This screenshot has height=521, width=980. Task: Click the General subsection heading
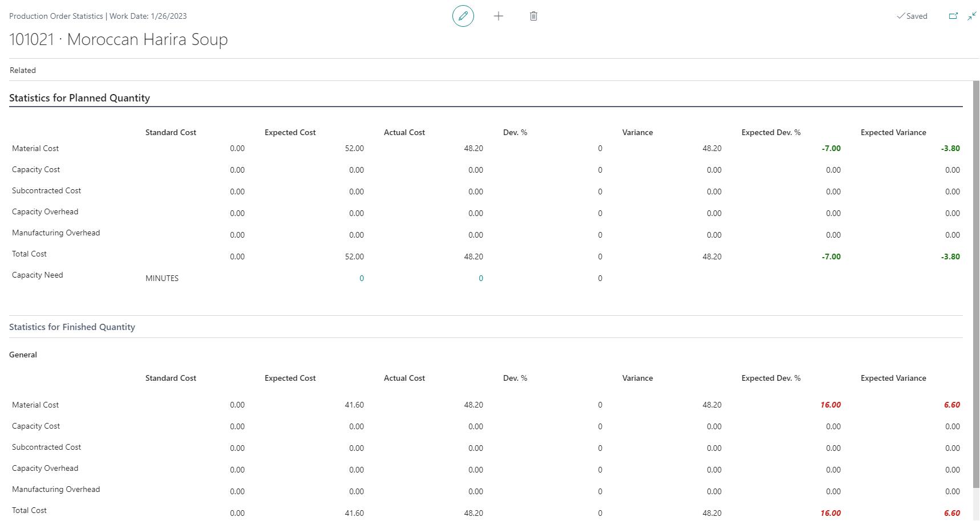[23, 355]
